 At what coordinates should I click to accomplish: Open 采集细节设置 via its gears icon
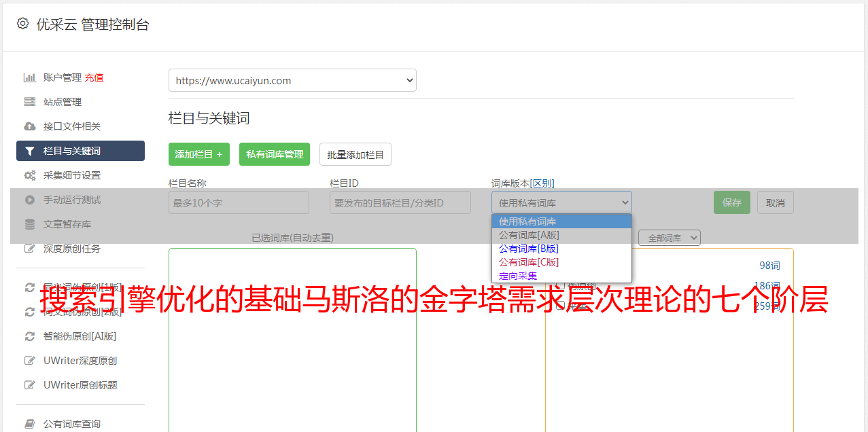29,175
